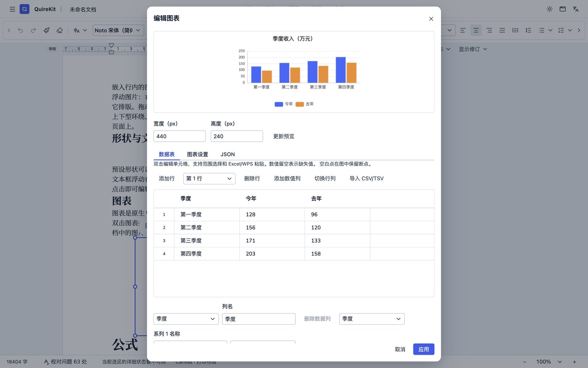Image resolution: width=588 pixels, height=368 pixels.
Task: Open the 显示修订 dropdown
Action: (x=473, y=49)
